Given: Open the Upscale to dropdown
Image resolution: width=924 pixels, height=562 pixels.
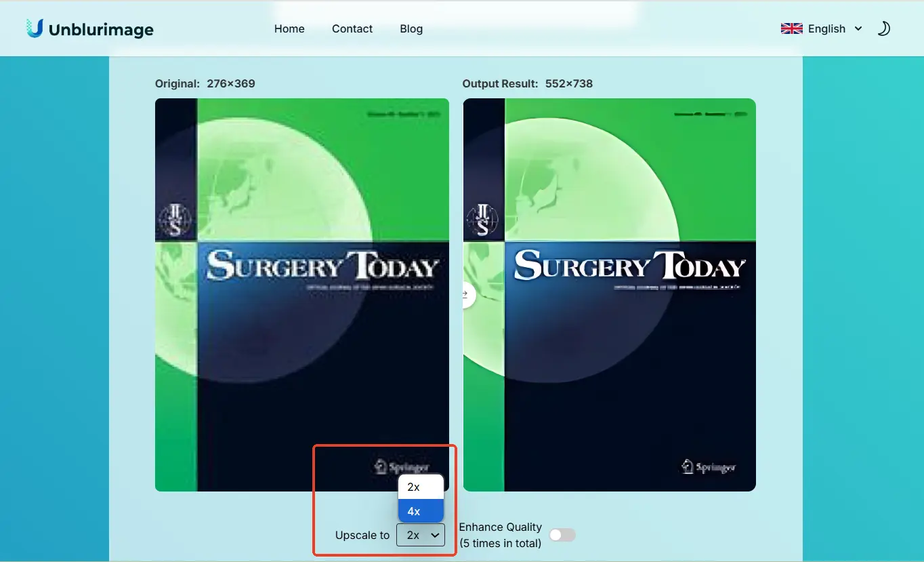Looking at the screenshot, I should pyautogui.click(x=421, y=535).
